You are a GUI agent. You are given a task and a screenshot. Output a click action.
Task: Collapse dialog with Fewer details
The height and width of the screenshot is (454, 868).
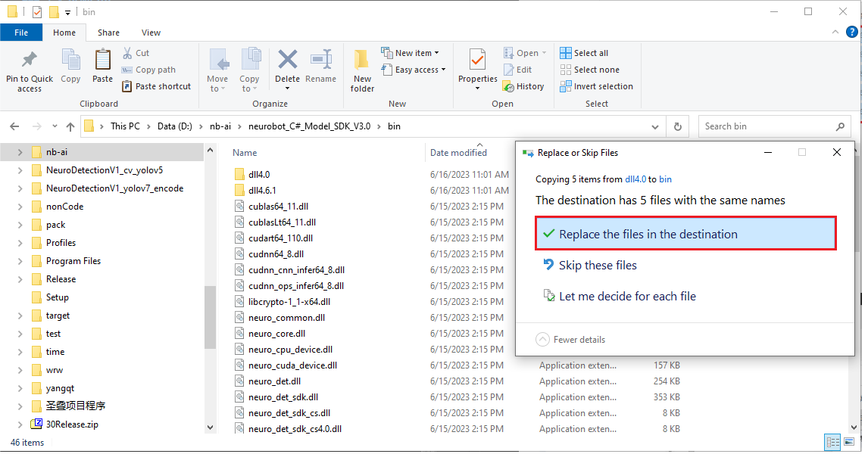571,340
